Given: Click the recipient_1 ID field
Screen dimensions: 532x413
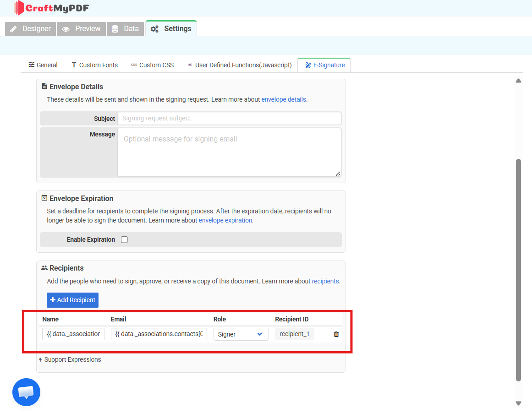Looking at the screenshot, I should 295,334.
